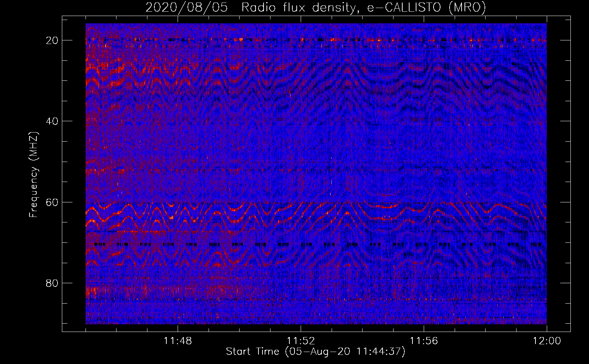589x364 pixels.
Task: Click the 12:00 time tick label
Action: point(547,341)
